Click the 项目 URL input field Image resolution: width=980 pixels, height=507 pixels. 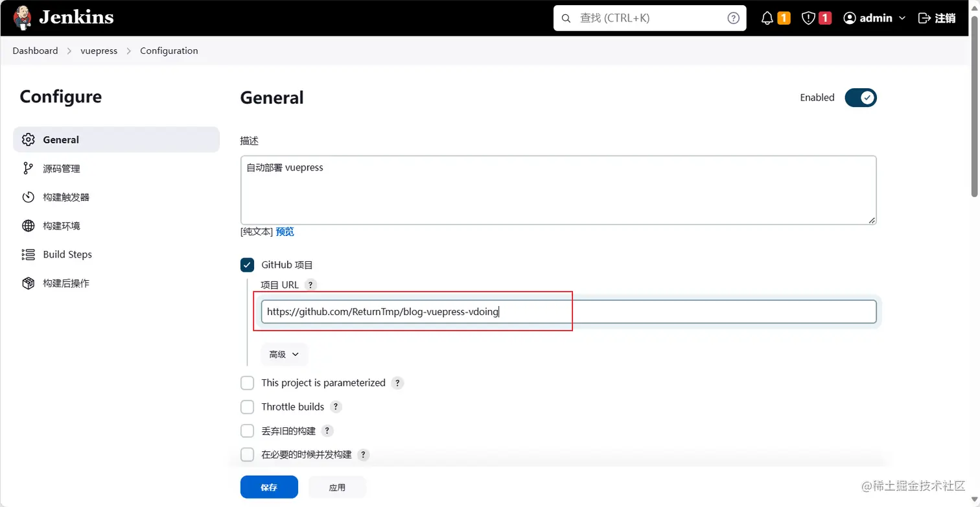[568, 312]
